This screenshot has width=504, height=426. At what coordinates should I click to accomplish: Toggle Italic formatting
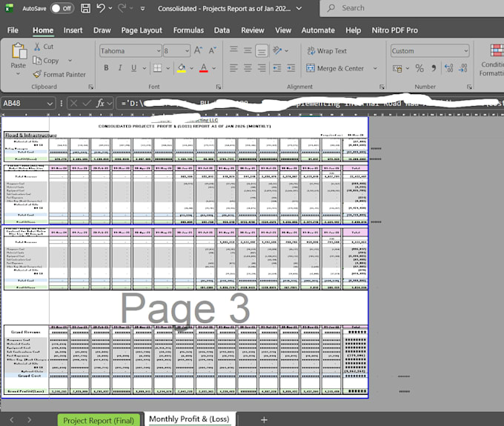(120, 67)
